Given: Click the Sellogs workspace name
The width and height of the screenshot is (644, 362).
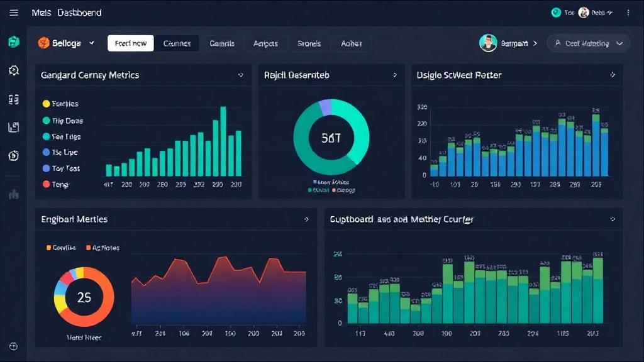Looking at the screenshot, I should tap(67, 43).
